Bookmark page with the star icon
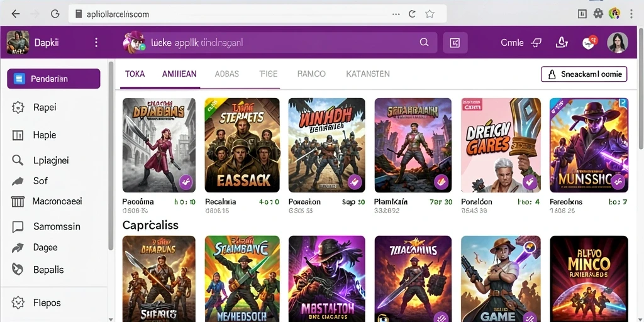Screen dimensions: 644x322 tap(430, 14)
